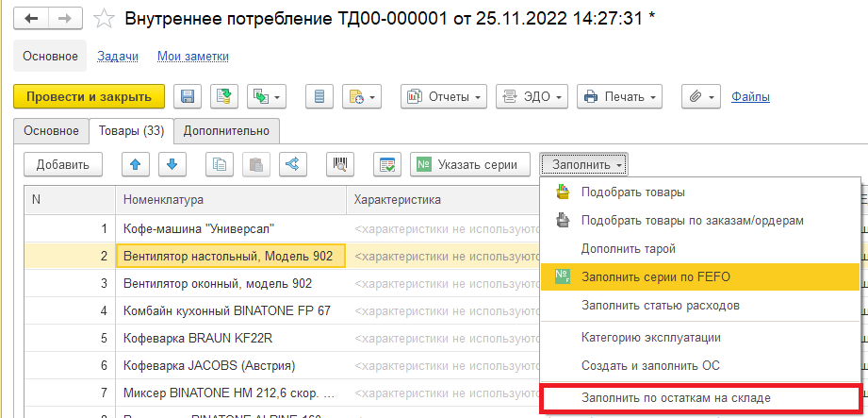
Task: Switch to the Дополнительно tab
Action: coord(226,131)
